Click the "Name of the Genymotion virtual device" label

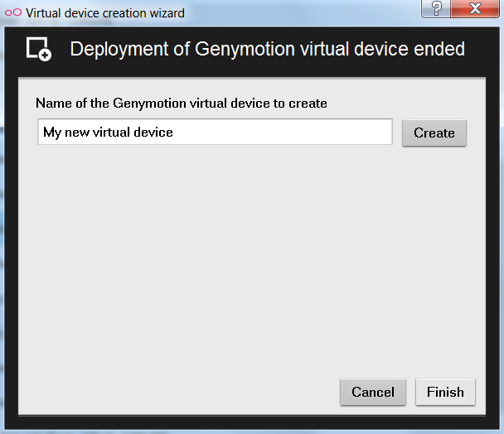[x=182, y=104]
